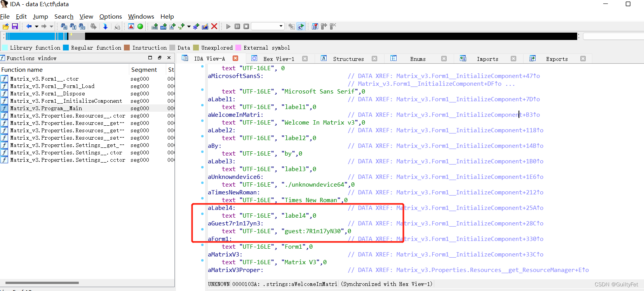Click the blue region of navigation band

pos(30,36)
